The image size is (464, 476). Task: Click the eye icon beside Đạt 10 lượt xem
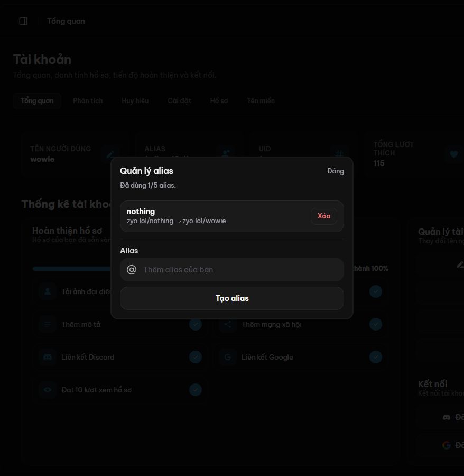click(48, 390)
